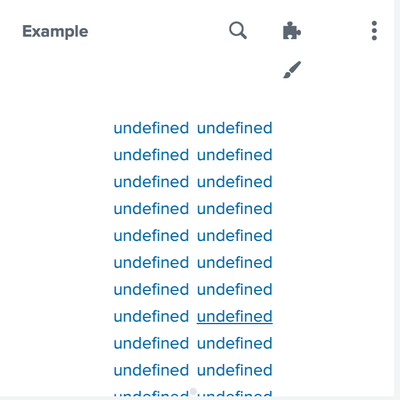The width and height of the screenshot is (400, 400).
Task: Open the right undefined link in the second row
Action: point(235,155)
